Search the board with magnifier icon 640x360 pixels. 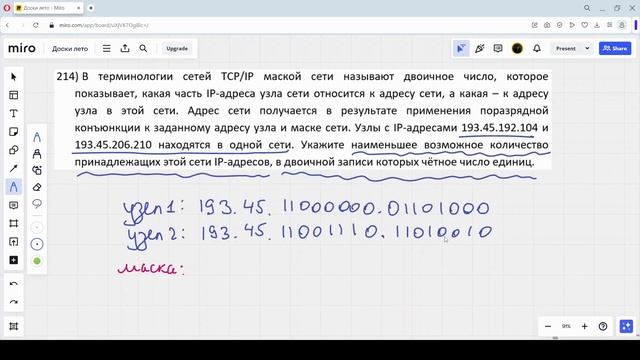(x=143, y=49)
